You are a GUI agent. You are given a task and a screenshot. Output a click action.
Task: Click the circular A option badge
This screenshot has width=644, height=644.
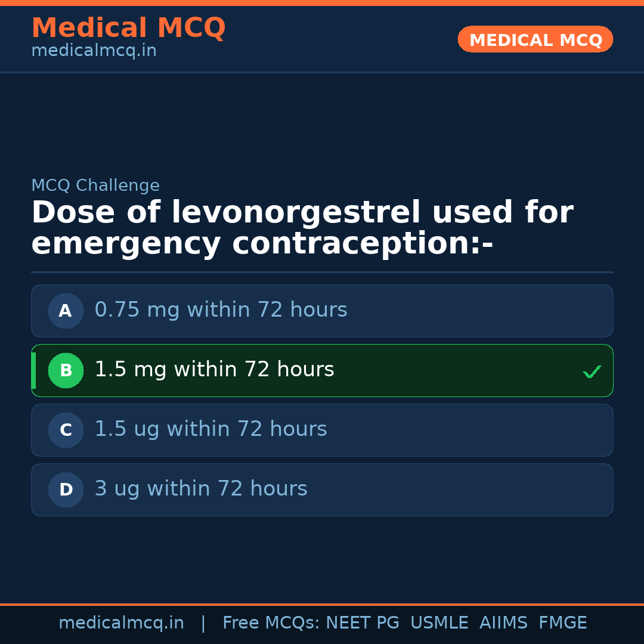coord(66,311)
